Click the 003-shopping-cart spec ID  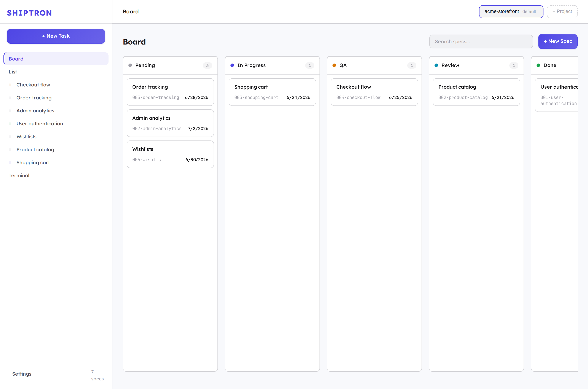[x=256, y=97]
